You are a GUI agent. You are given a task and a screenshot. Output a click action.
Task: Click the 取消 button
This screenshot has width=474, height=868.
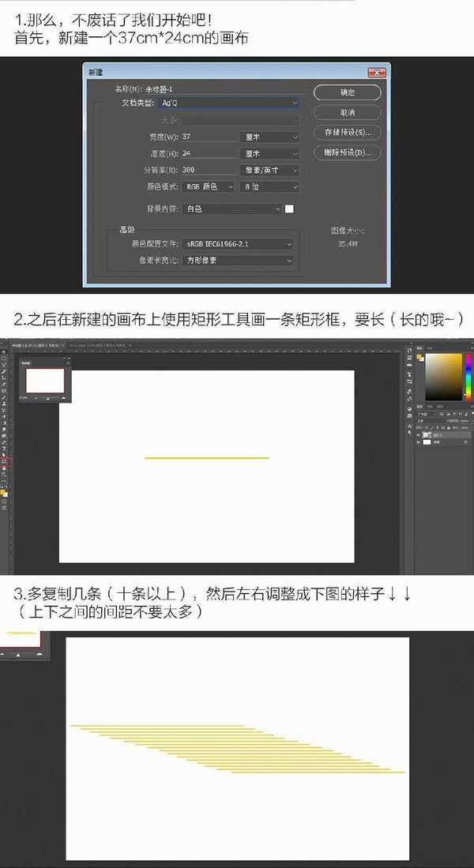347,112
